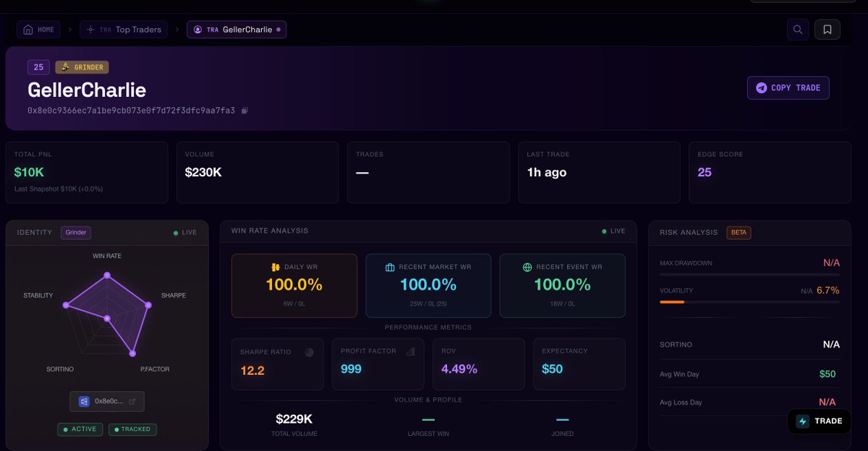Click the Top Traders breadcrumb icon
This screenshot has height=451, width=868.
click(x=90, y=30)
